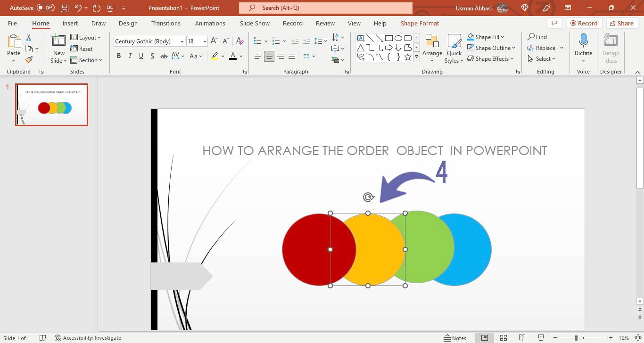
Task: Click the Format Painter brush icon
Action: [x=29, y=60]
